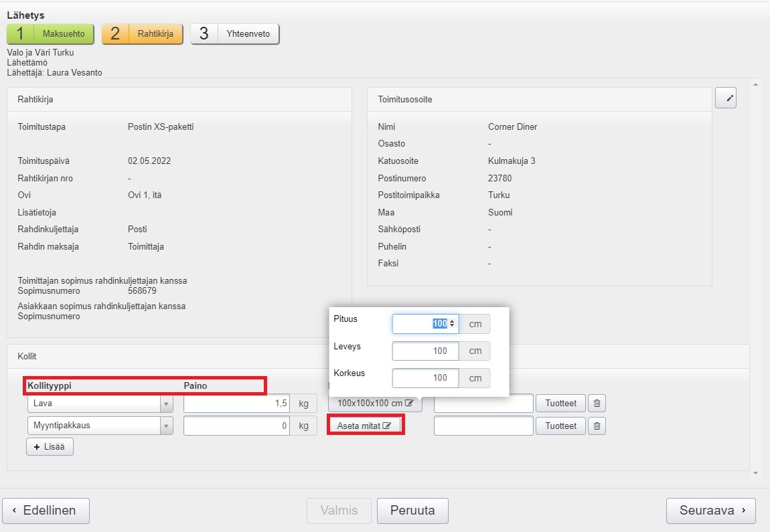Click the Pituus spinner arrows
The image size is (770, 532).
[452, 324]
